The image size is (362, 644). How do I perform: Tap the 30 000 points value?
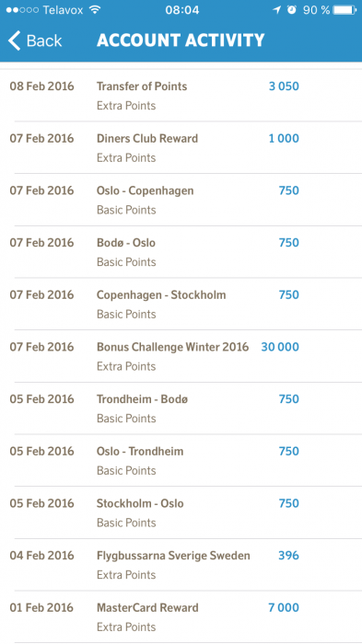pos(280,347)
